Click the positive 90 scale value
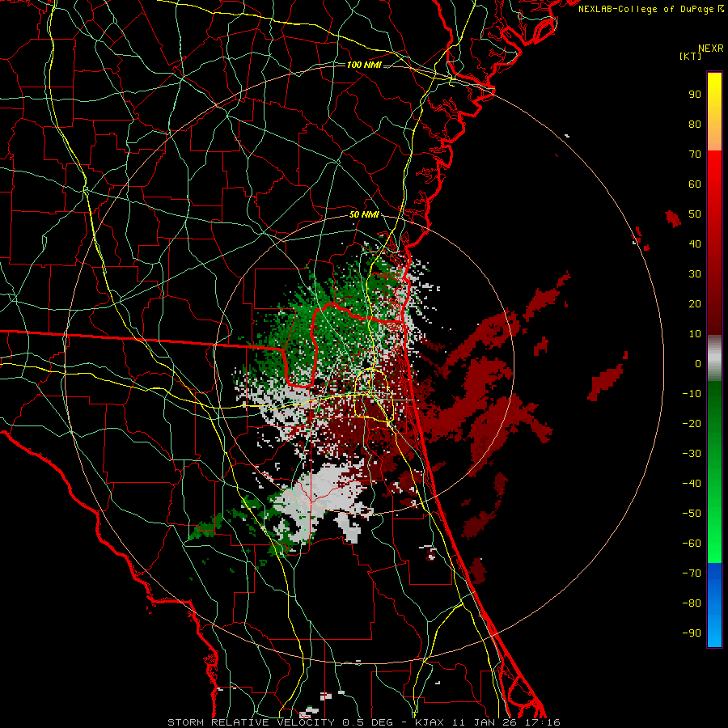This screenshot has width=728, height=728. pos(695,95)
